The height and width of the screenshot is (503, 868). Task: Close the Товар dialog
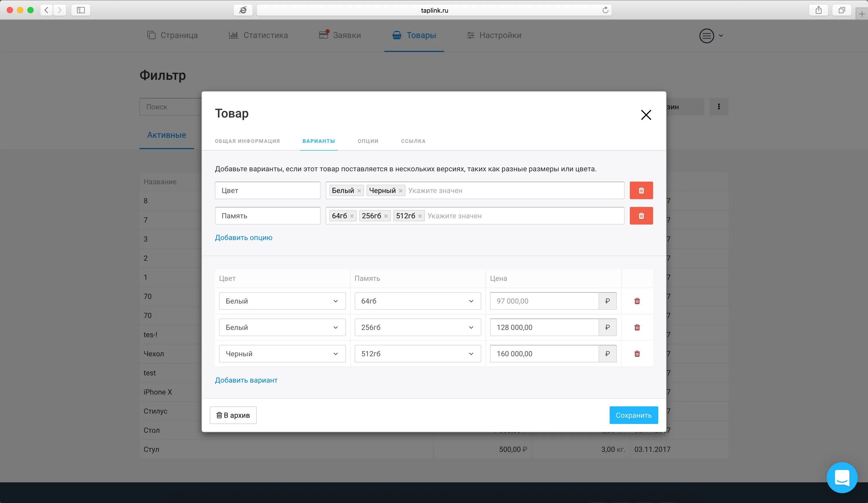pos(646,115)
